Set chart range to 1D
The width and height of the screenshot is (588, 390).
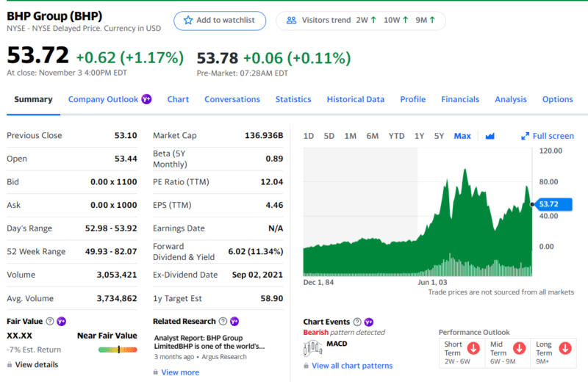(309, 136)
